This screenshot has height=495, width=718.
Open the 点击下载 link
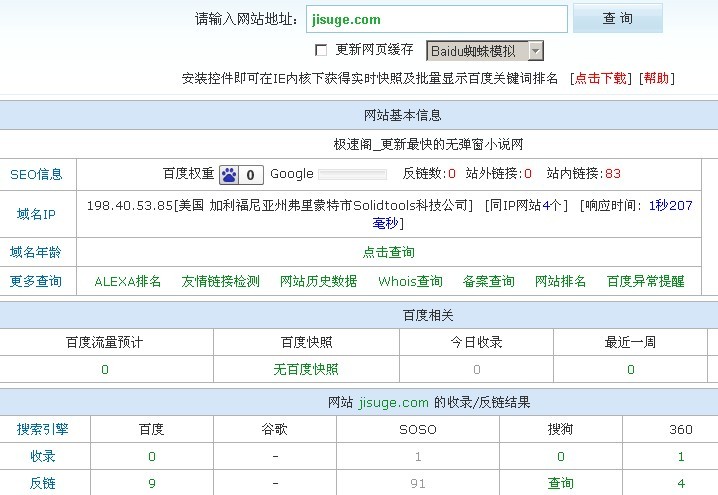[x=600, y=78]
